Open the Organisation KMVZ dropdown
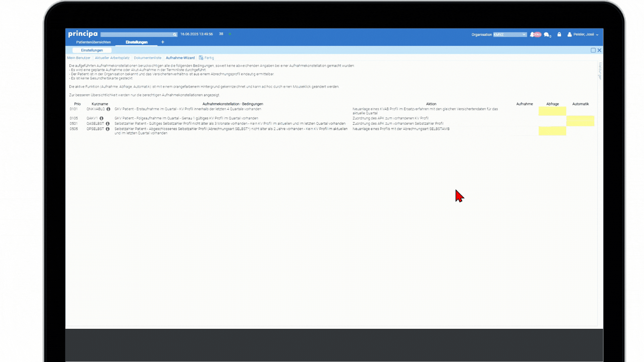The width and height of the screenshot is (644, 362). tap(510, 35)
